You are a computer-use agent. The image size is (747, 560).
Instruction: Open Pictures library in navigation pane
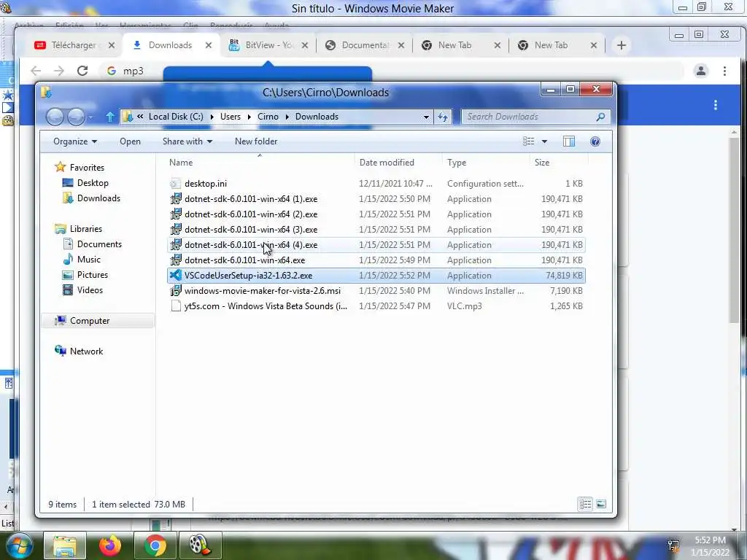coord(93,274)
